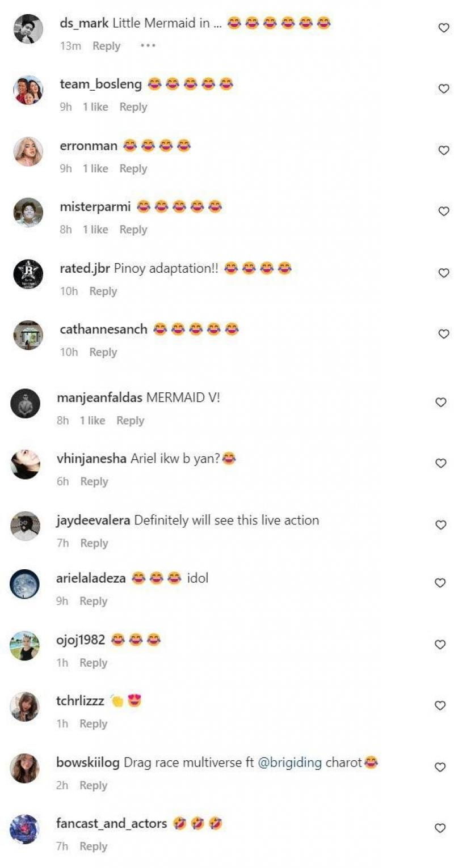Tap the heart on team_bosleng's comment
The height and width of the screenshot is (868, 454).
444,89
